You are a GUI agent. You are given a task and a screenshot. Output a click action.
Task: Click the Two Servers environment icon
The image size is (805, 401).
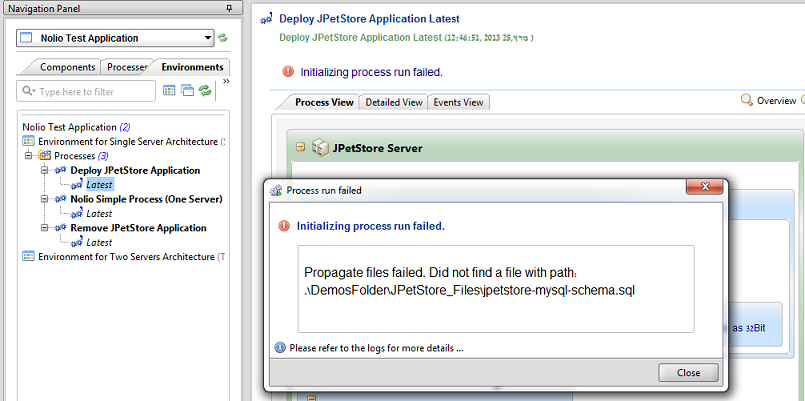pos(29,256)
